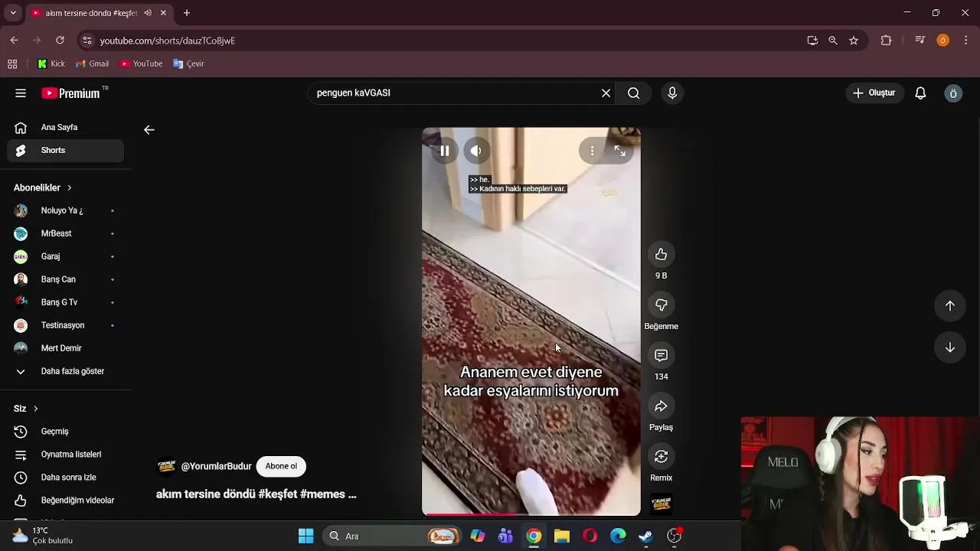
Task: Like the Short with thumbs-up icon
Action: coord(661,254)
